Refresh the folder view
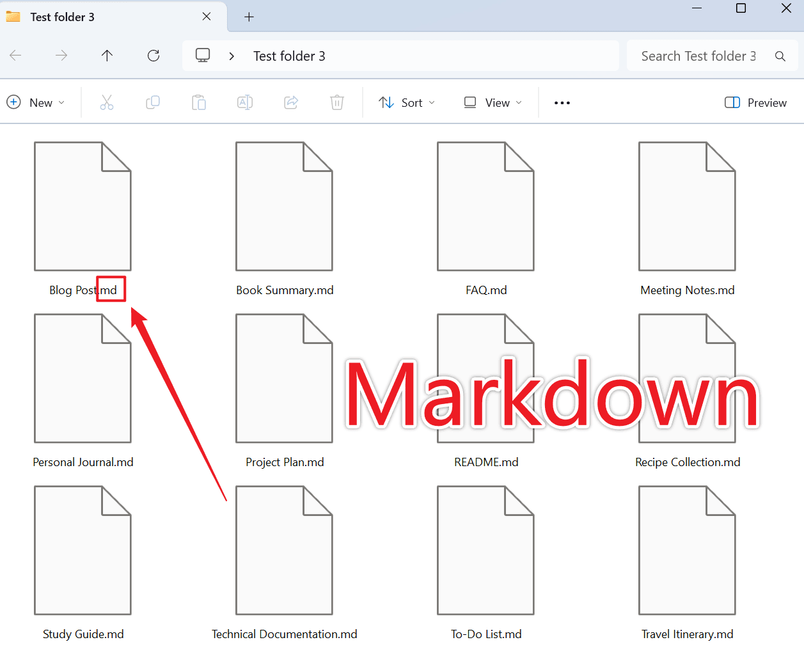 [154, 56]
